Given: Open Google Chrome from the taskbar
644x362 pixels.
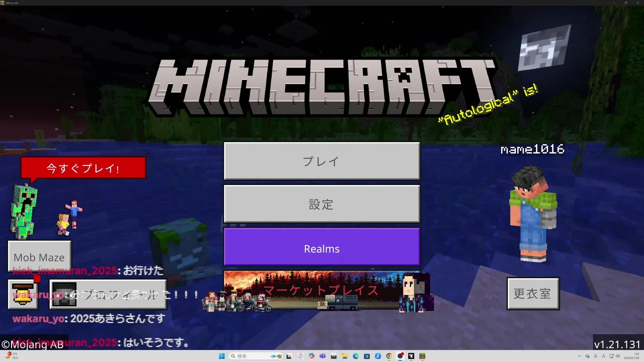Looking at the screenshot, I should click(x=389, y=356).
